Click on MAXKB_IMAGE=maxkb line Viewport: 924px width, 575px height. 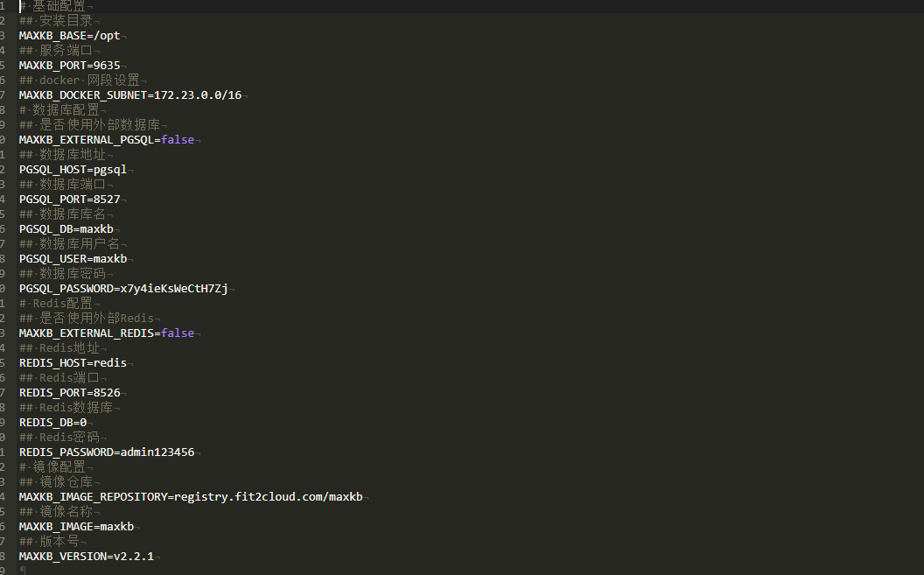tap(76, 527)
